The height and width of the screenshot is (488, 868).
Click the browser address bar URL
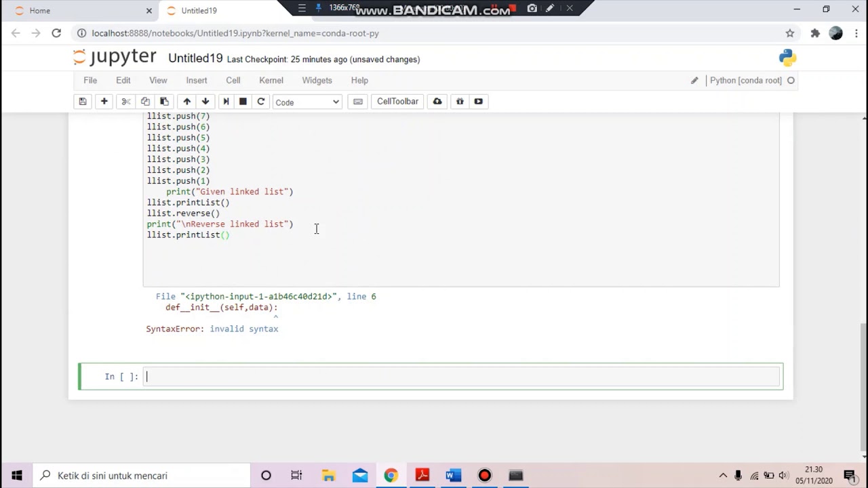(x=235, y=33)
